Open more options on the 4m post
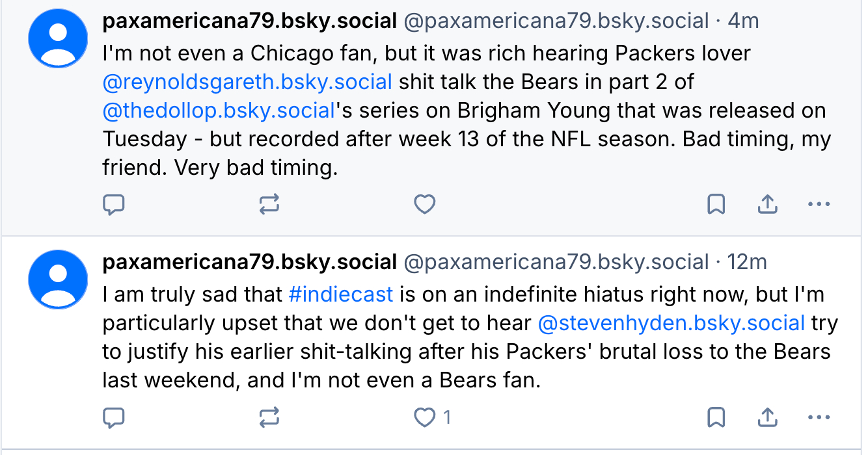This screenshot has width=868, height=455. pyautogui.click(x=819, y=205)
